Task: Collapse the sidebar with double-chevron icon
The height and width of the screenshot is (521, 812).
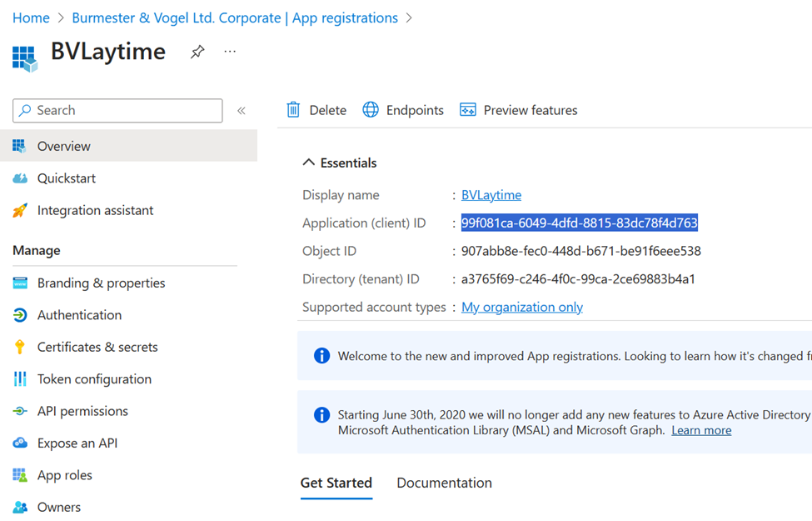Action: pos(242,110)
